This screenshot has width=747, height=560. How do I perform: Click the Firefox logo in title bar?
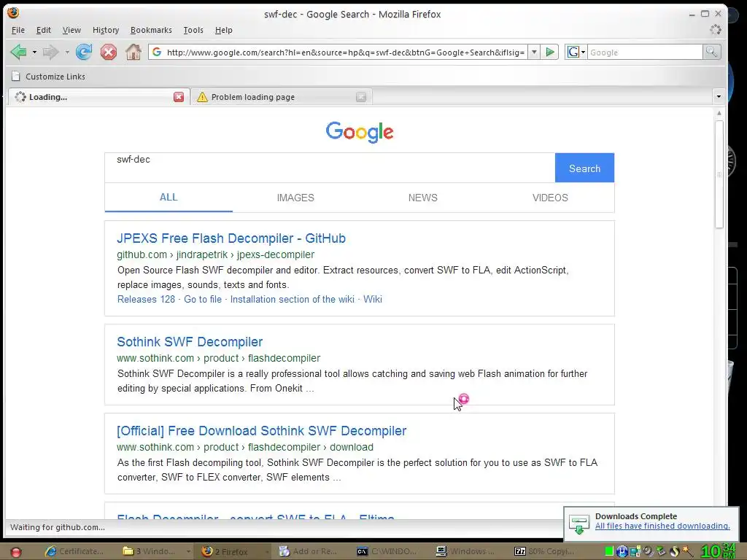13,13
